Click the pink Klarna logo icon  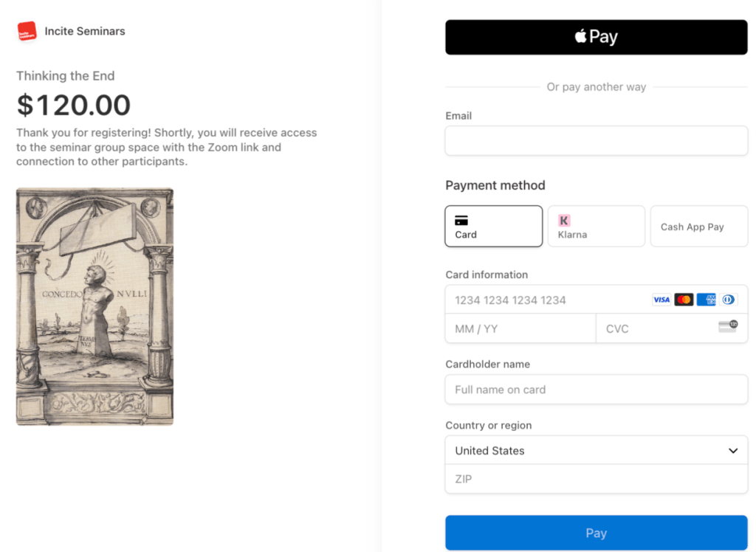pos(564,220)
